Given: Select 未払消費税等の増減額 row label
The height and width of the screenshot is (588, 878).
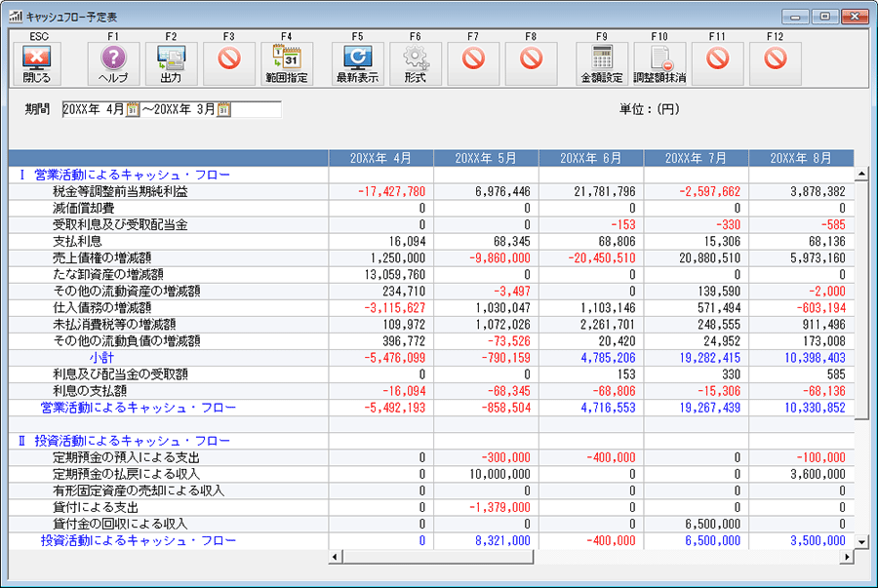Looking at the screenshot, I should [114, 325].
